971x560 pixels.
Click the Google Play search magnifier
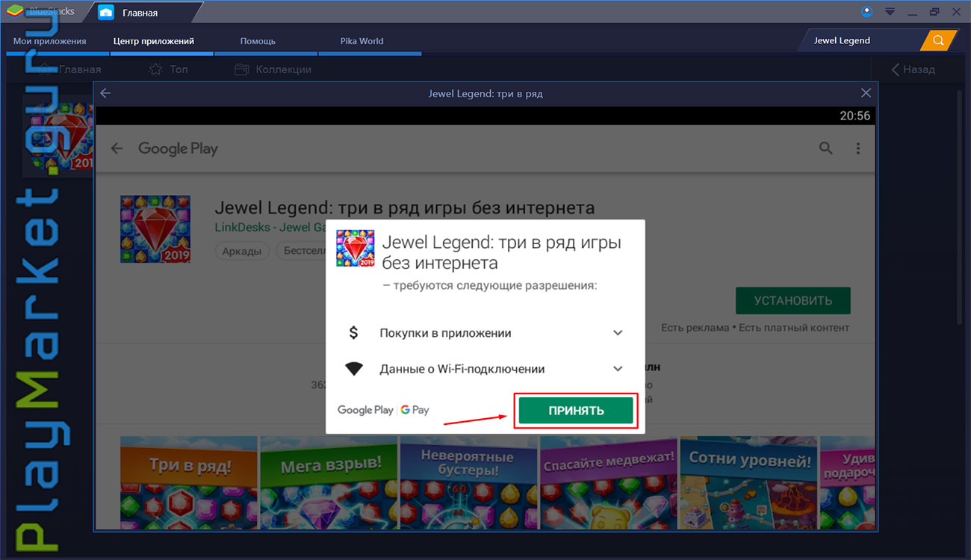click(825, 148)
